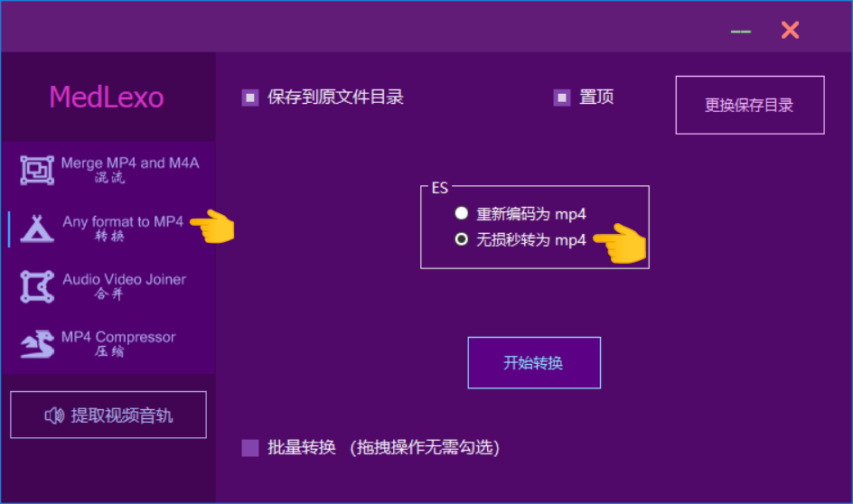Screen dimensions: 853x504
Task: Select the 重新编码为 mp4 radio option
Action: pos(462,213)
